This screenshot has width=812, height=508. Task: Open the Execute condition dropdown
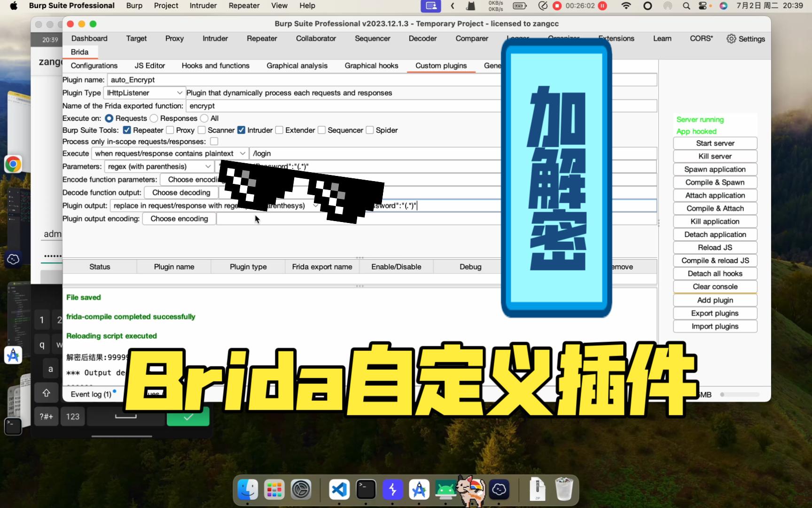pos(170,153)
